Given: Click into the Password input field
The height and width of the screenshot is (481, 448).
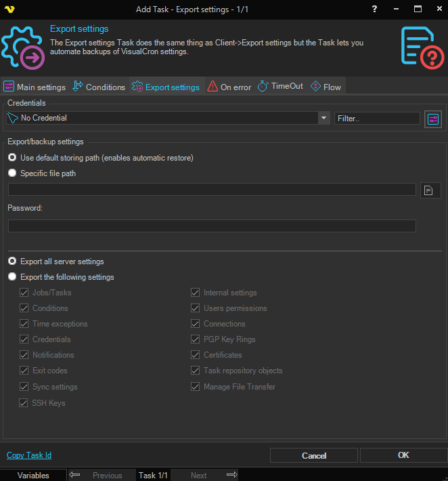Looking at the screenshot, I should (x=212, y=226).
